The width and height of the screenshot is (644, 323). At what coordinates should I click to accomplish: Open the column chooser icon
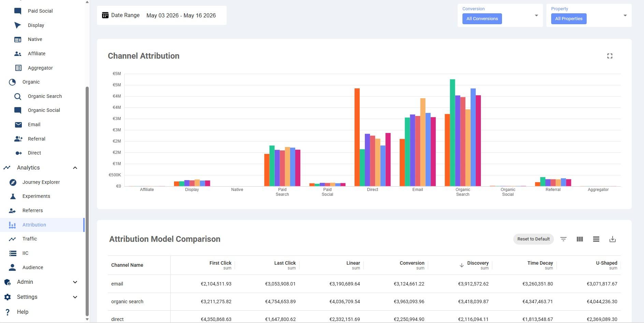click(x=580, y=239)
